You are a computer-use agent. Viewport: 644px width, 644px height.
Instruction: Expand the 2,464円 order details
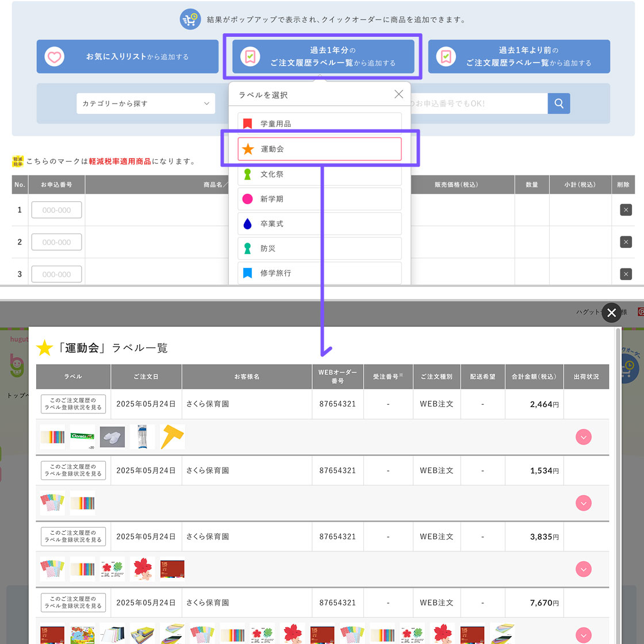coord(583,437)
